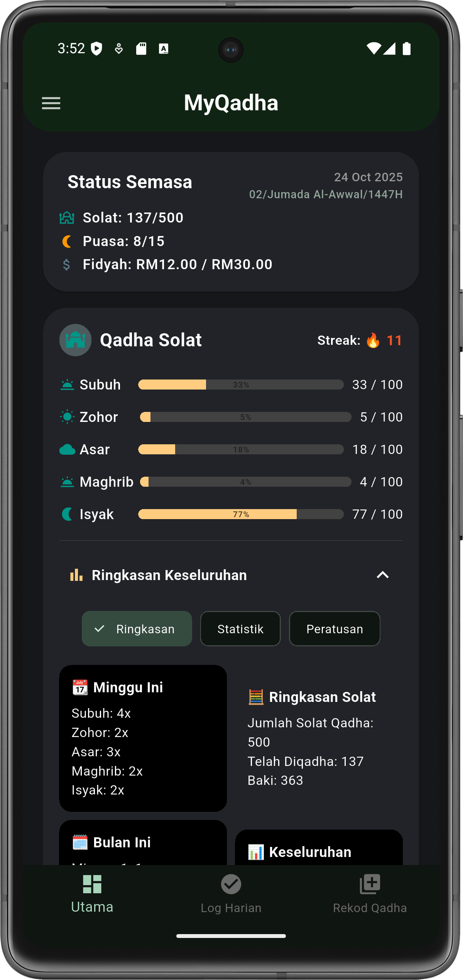Image resolution: width=463 pixels, height=980 pixels.
Task: Tap the mosque icon beside Qadha Solat
Action: (x=75, y=340)
